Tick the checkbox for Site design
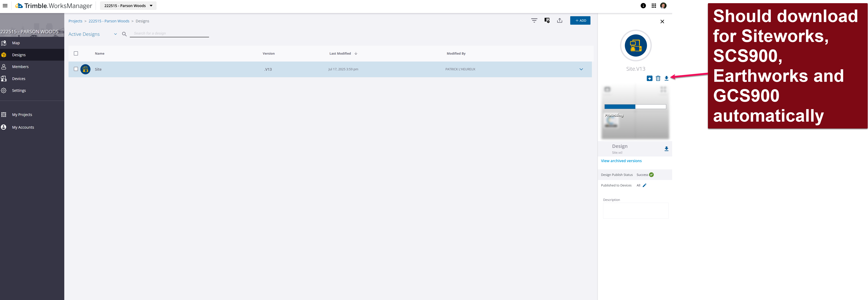 pos(76,69)
